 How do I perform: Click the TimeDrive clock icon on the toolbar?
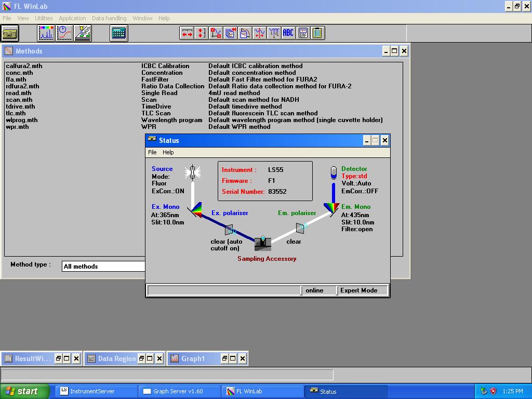63,33
